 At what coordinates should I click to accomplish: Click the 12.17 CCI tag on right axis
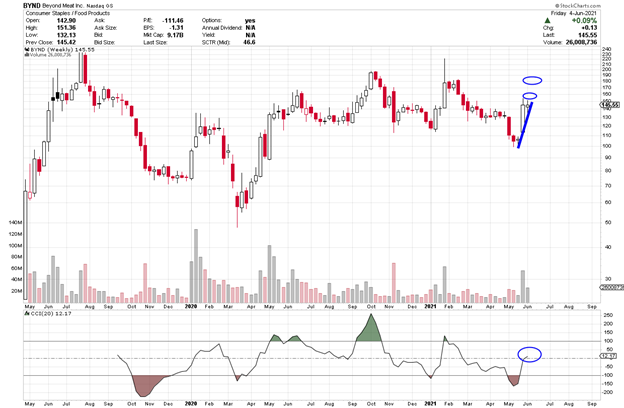[x=608, y=356]
